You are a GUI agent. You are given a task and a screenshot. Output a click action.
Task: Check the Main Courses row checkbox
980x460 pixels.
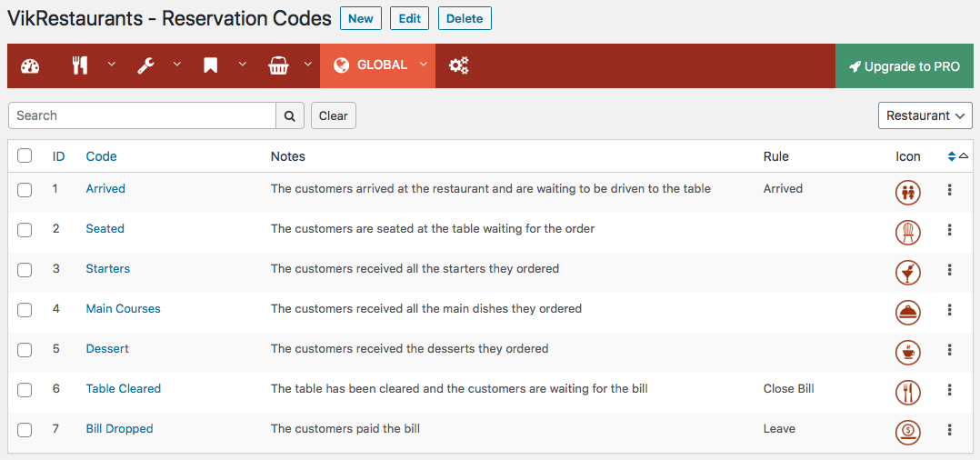[25, 310]
